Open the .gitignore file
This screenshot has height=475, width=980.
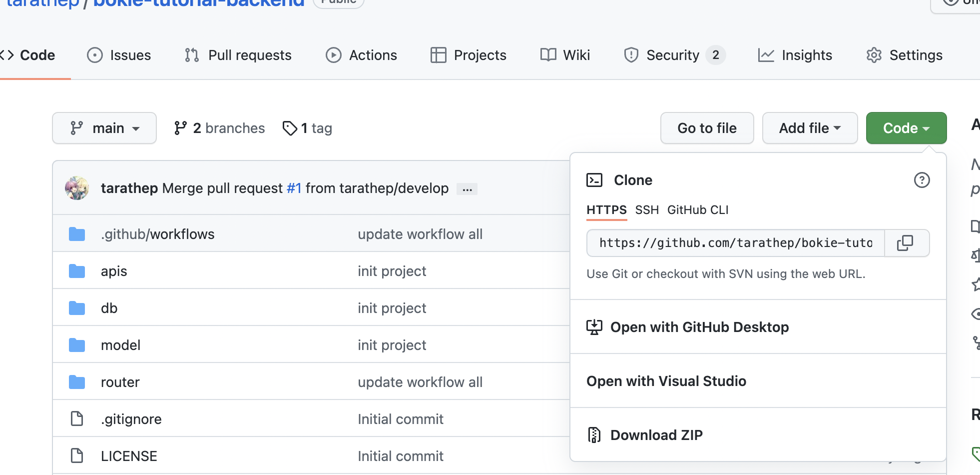pos(131,419)
